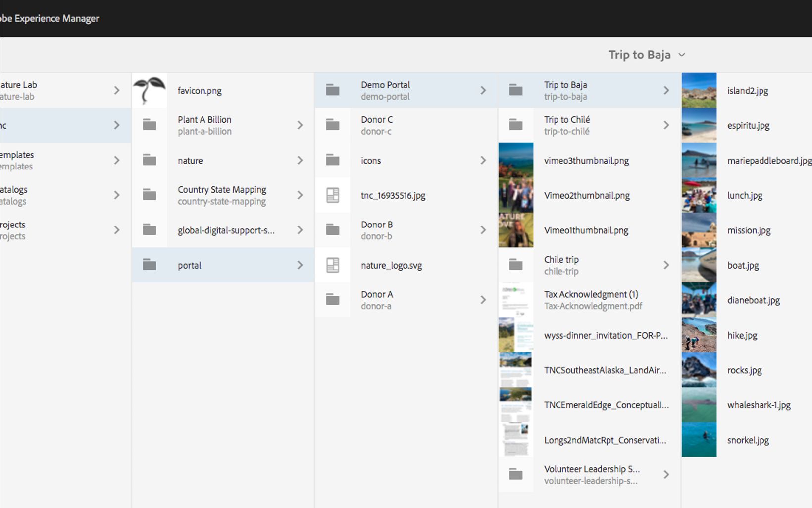Click the Demo Portal folder icon

click(333, 90)
